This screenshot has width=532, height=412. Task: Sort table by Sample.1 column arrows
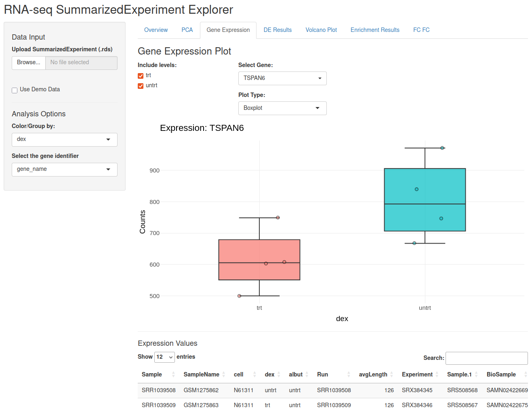coord(476,374)
